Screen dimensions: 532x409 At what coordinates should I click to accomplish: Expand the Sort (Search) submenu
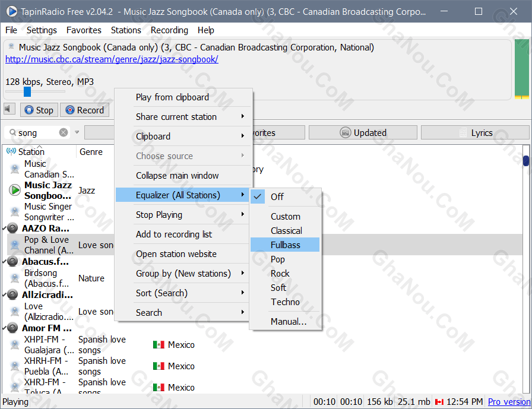point(183,293)
